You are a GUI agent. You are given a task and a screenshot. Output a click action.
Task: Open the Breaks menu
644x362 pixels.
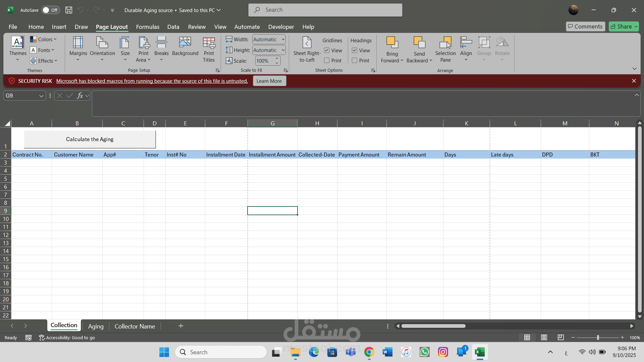(161, 49)
